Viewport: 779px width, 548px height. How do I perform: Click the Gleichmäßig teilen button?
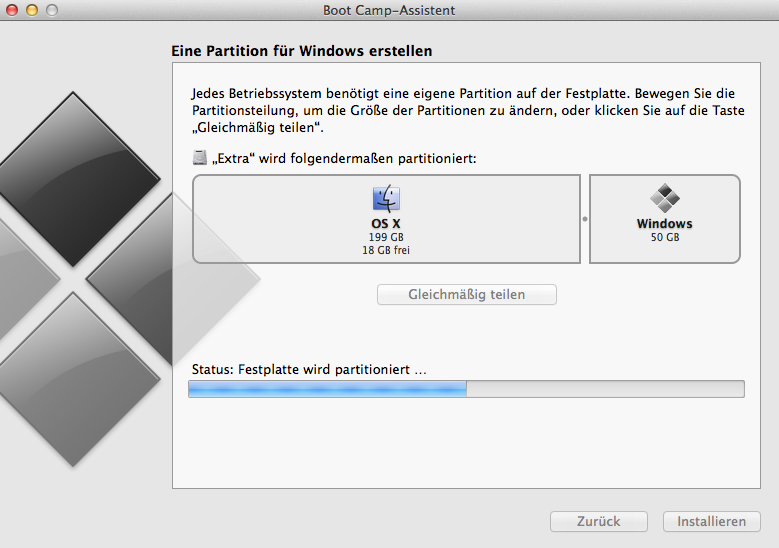[467, 294]
